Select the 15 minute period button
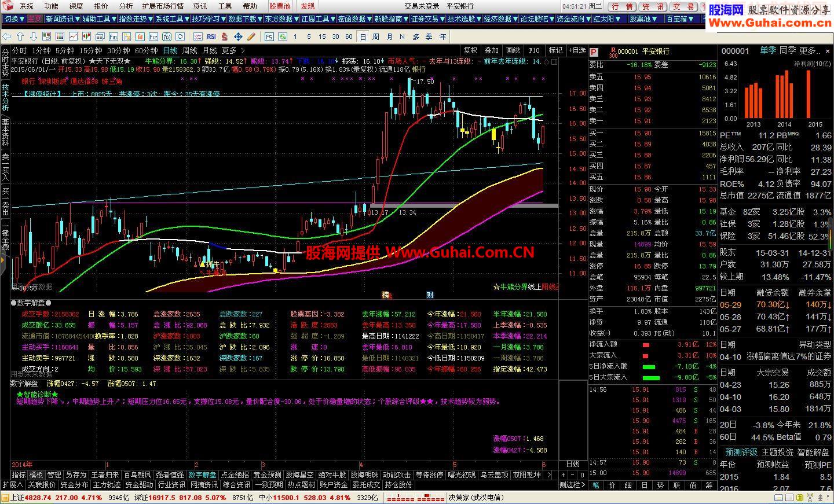Image resolution: width=834 pixels, height=504 pixels. pyautogui.click(x=322, y=36)
